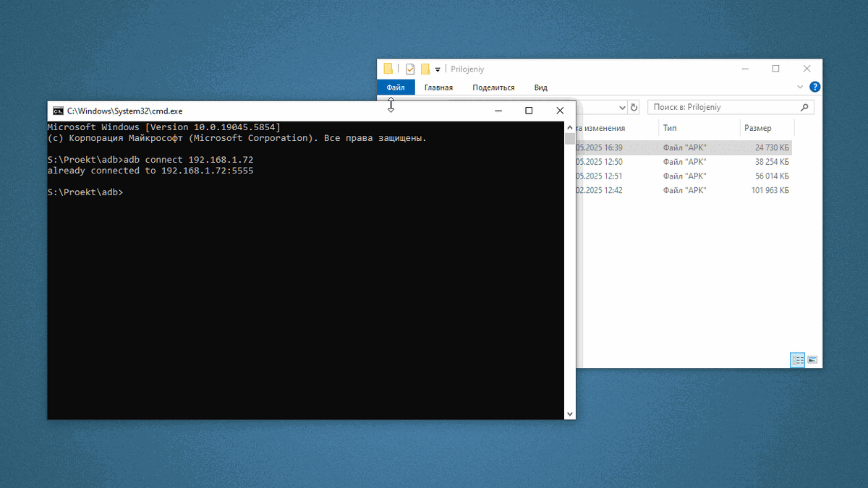The image size is (868, 488).
Task: Click the S:\Proekt\adb> command prompt line
Action: tap(85, 192)
